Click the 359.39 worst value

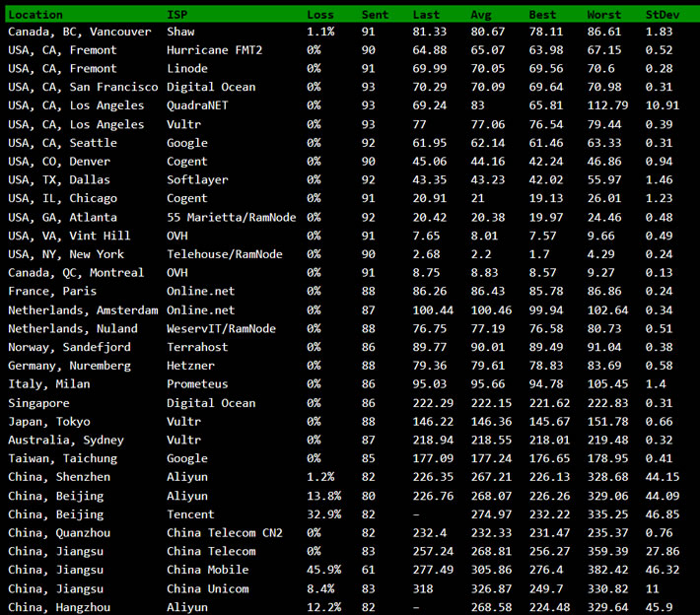pyautogui.click(x=607, y=552)
